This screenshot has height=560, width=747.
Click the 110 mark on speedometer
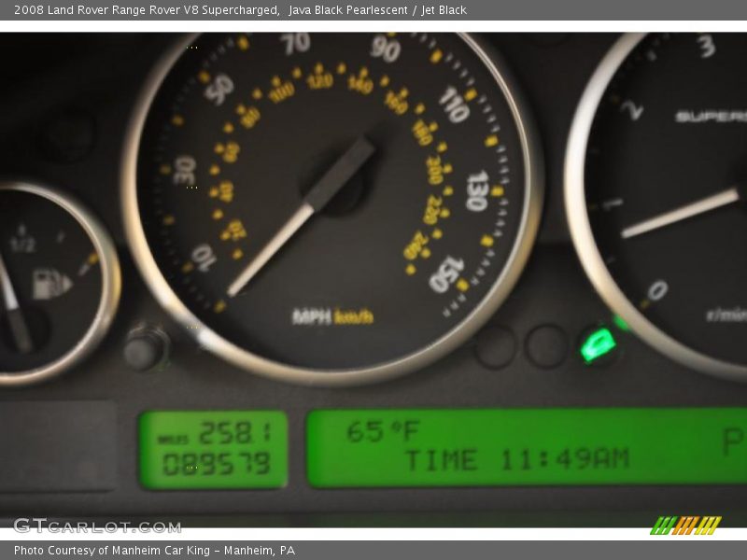tap(454, 104)
